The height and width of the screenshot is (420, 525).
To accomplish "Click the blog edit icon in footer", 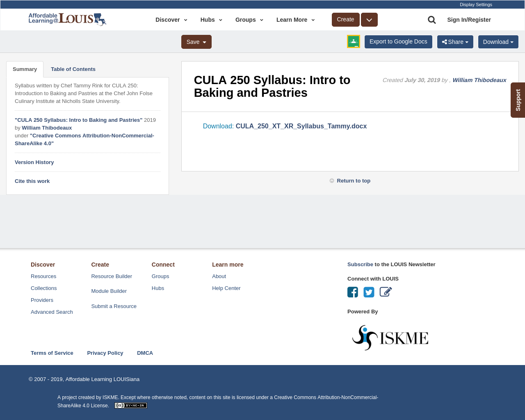I will coord(386,292).
